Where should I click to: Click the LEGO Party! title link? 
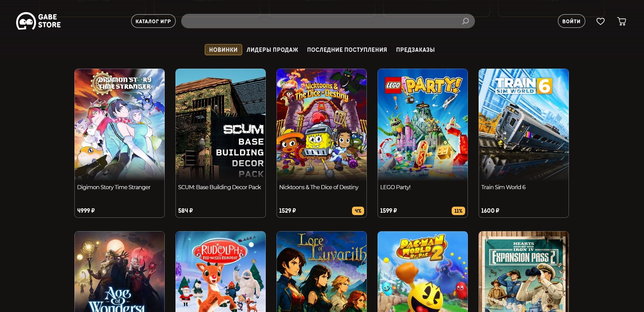click(x=395, y=187)
